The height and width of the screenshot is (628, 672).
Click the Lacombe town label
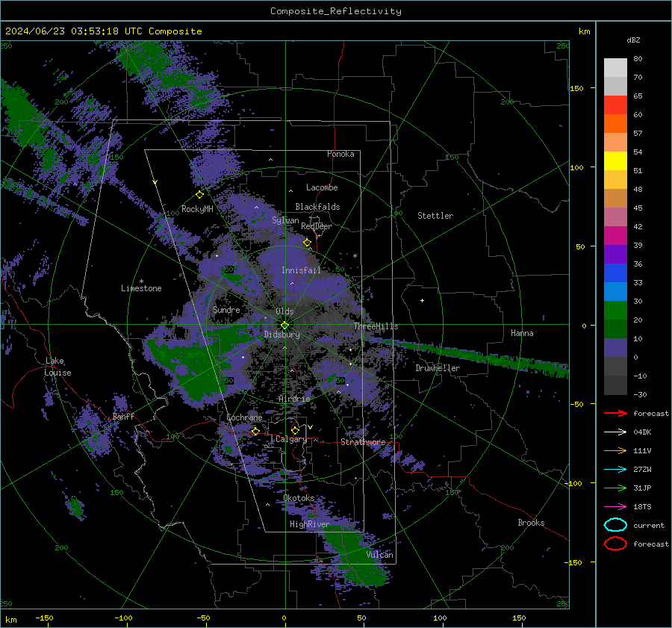pos(322,187)
